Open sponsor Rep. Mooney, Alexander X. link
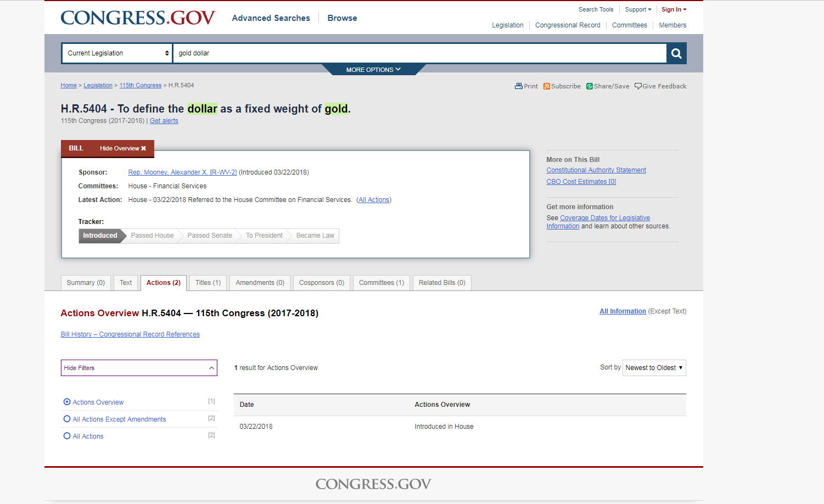This screenshot has height=504, width=824. [x=182, y=172]
